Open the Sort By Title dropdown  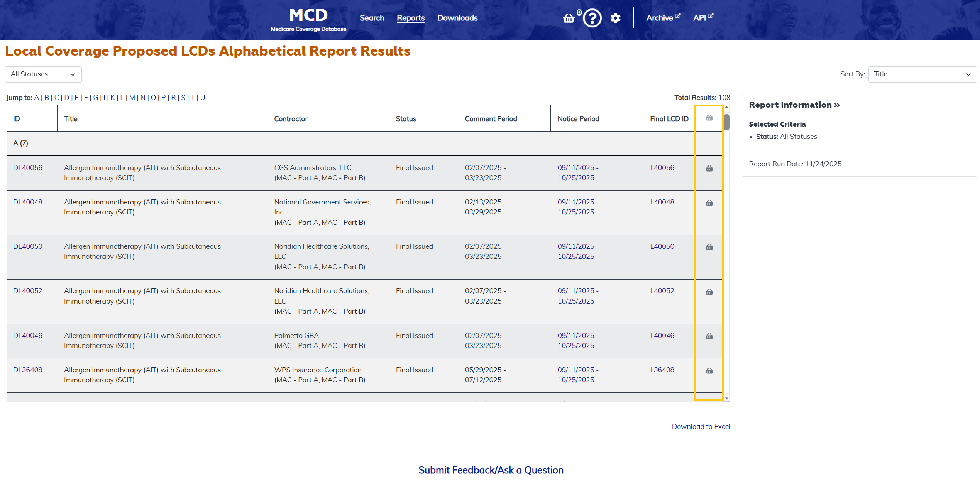922,74
